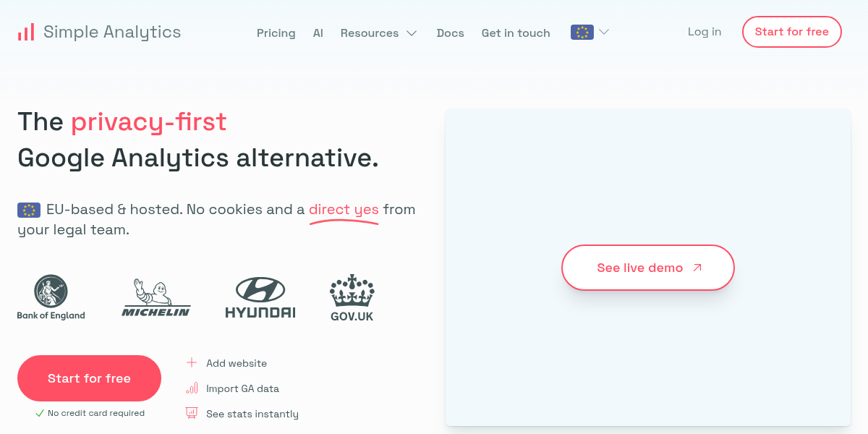The width and height of the screenshot is (868, 434).
Task: Click the chevron next to the EU flag
Action: click(x=604, y=33)
